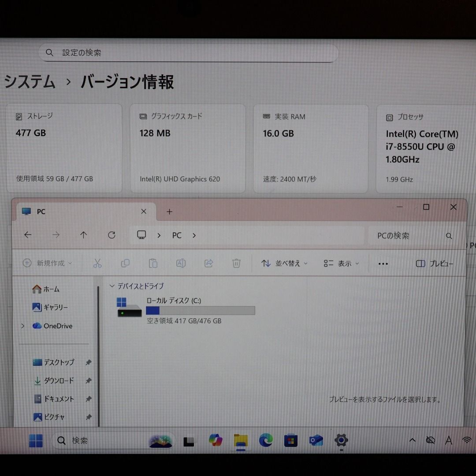Toggle the search magnifier in Settings search bar
Screen dimensions: 476x476
coord(50,52)
